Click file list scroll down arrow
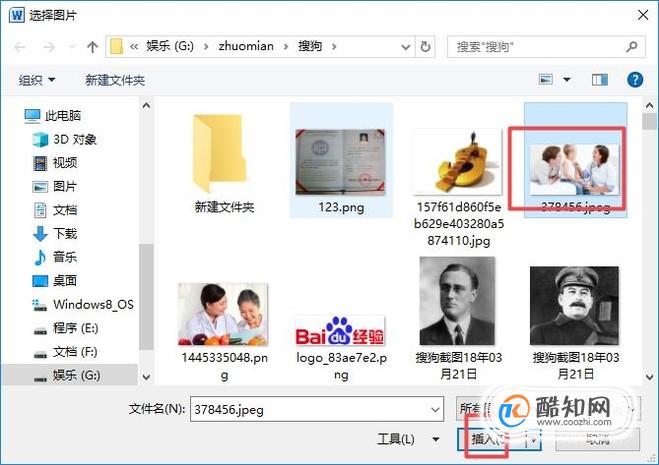This screenshot has height=465, width=659. (x=649, y=377)
